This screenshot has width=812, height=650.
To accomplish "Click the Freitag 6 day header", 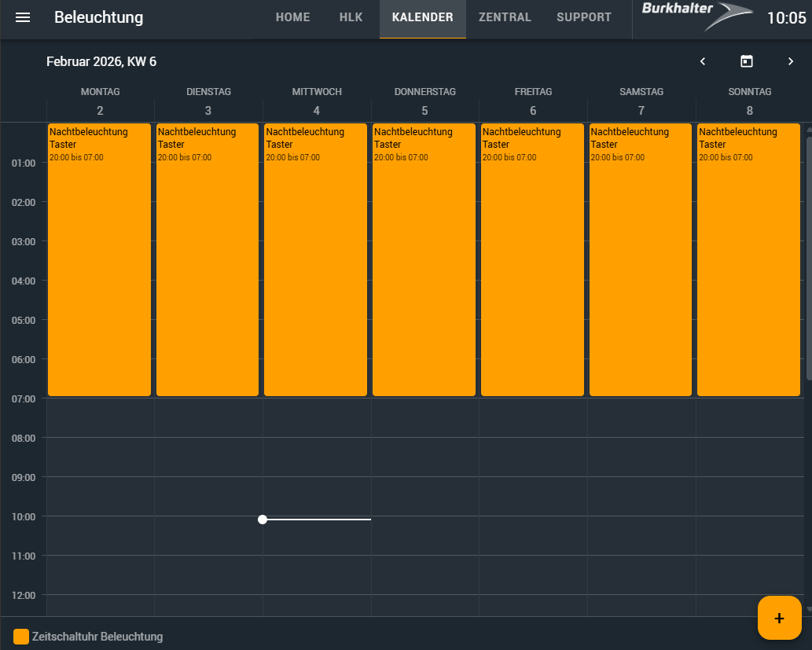I will [533, 102].
